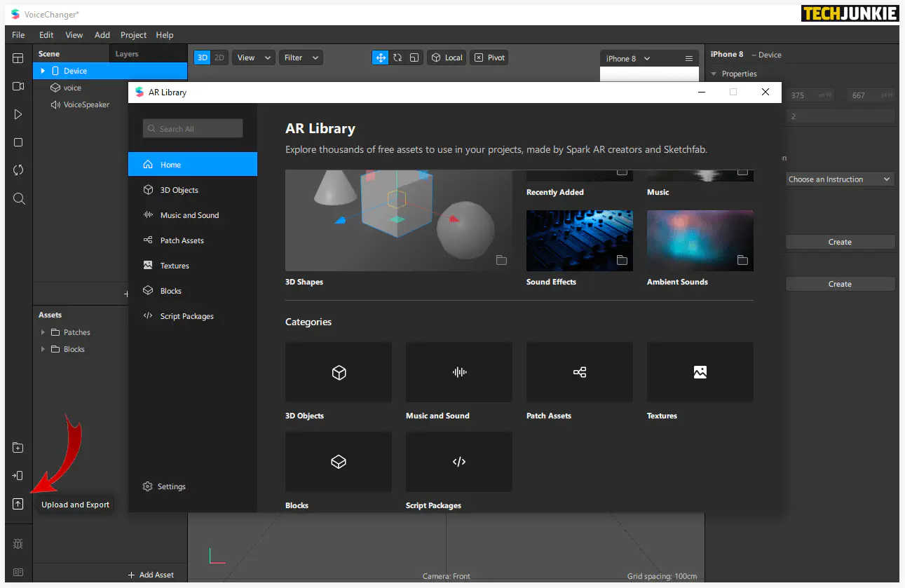This screenshot has height=588, width=905.
Task: Open the Music and Sound category tile
Action: tap(459, 372)
